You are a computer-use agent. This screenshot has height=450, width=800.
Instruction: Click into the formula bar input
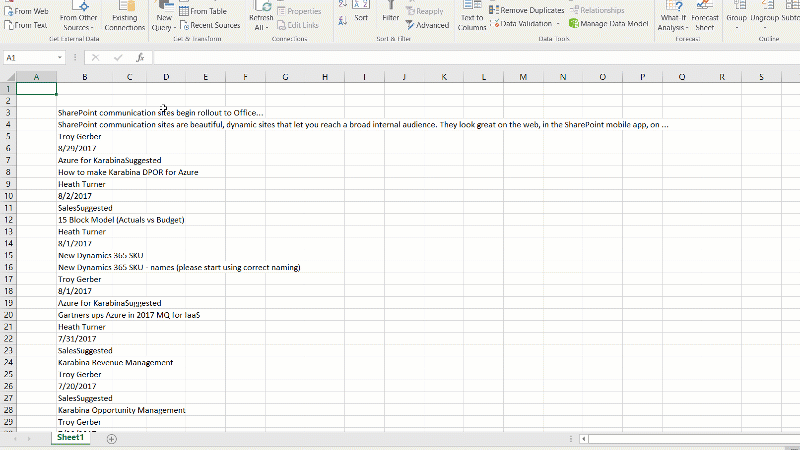tap(476, 58)
